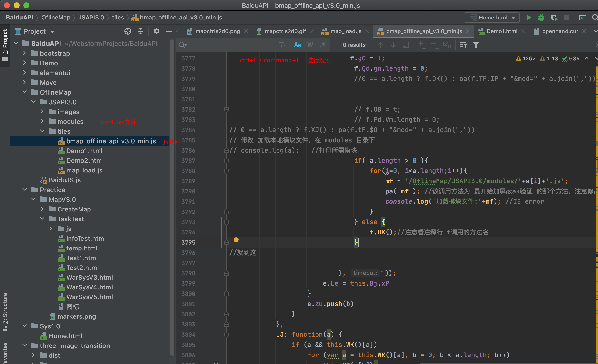Go to next search occurrence arrow
The width and height of the screenshot is (598, 364).
(393, 45)
